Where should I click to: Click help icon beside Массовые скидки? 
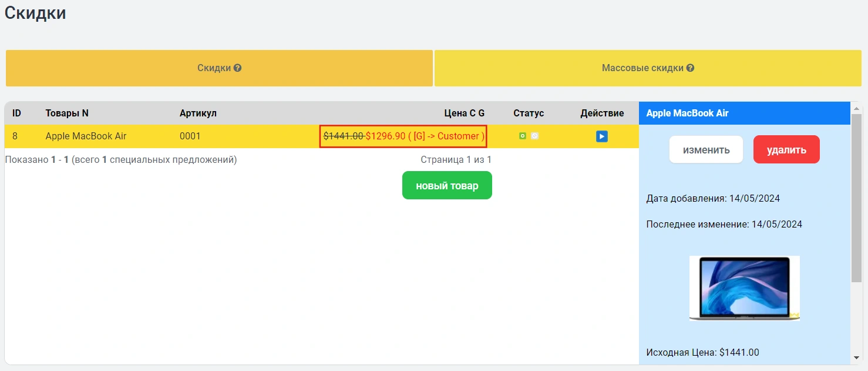click(691, 68)
